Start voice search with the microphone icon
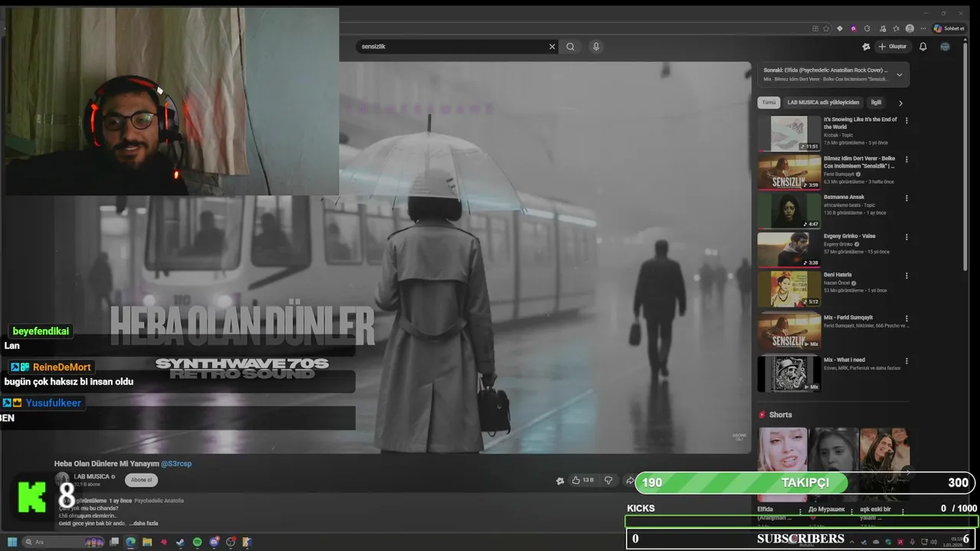The width and height of the screenshot is (980, 551). (x=596, y=47)
